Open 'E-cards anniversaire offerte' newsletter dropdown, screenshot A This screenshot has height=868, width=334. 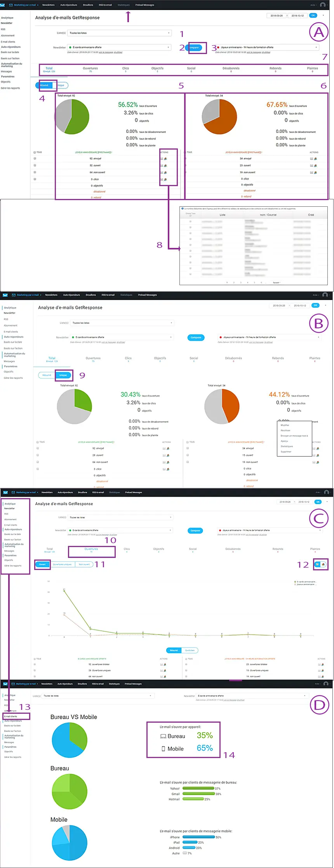pos(120,47)
